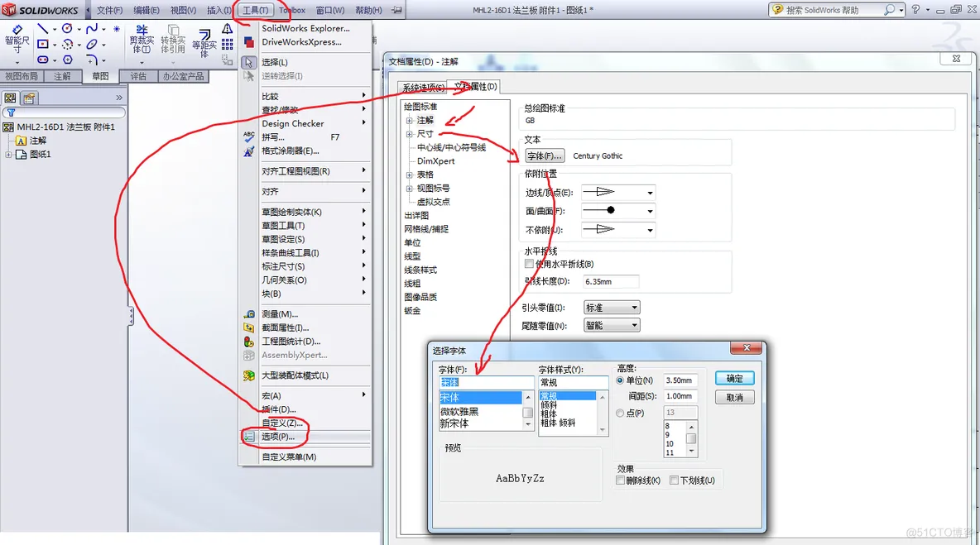Open the FeatureManager design tree tab
This screenshot has height=545, width=980.
tap(10, 98)
